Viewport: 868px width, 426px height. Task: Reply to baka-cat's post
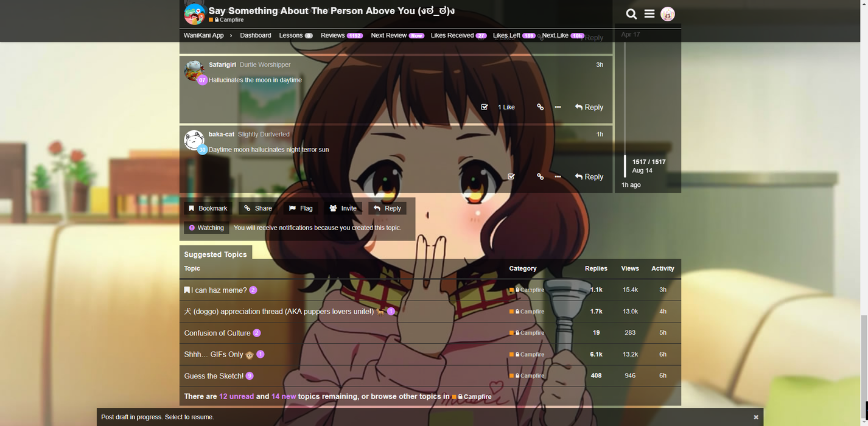pyautogui.click(x=589, y=176)
